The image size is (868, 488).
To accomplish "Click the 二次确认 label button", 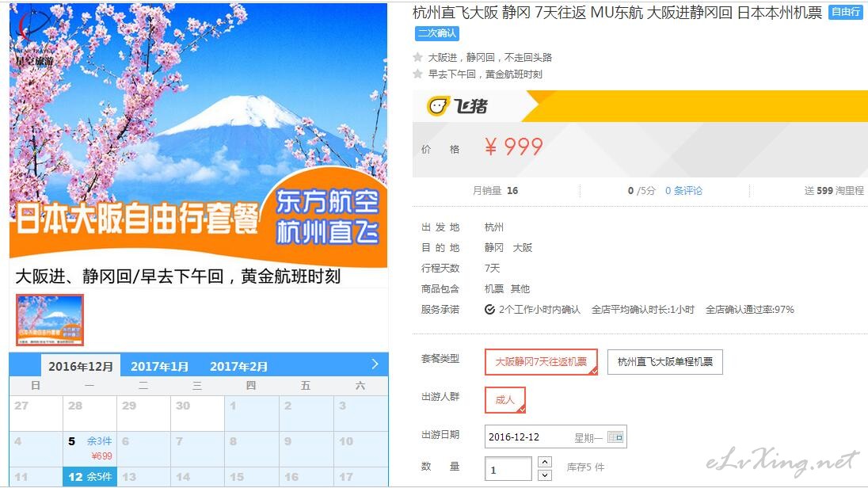I will [x=436, y=33].
